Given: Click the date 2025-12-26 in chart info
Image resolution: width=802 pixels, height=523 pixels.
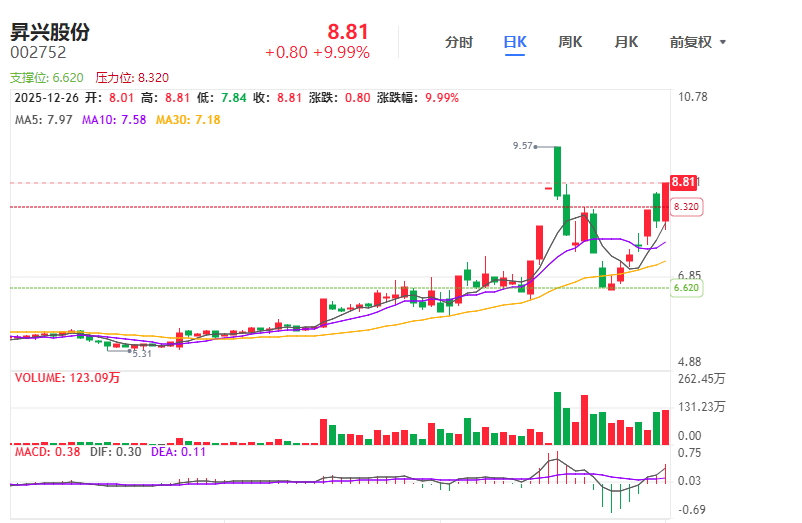Looking at the screenshot, I should click(x=47, y=98).
